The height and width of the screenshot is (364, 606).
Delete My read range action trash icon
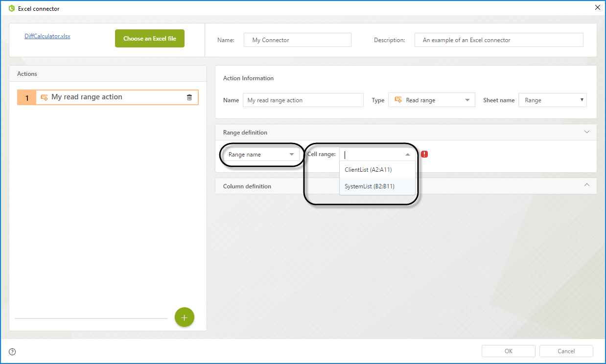pyautogui.click(x=189, y=97)
